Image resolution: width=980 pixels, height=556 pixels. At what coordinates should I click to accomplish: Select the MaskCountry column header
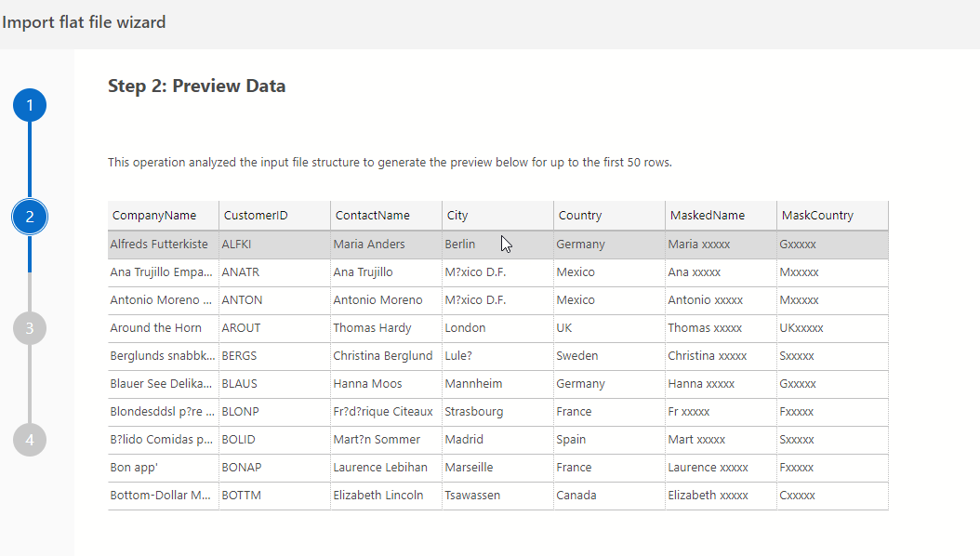coord(817,216)
